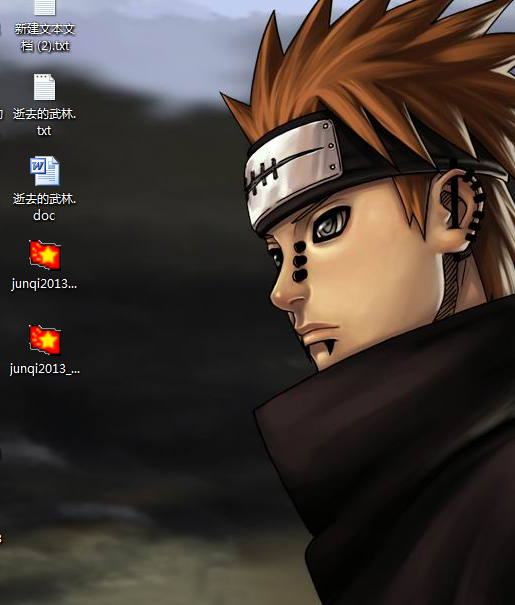Click the junqi2013... name label
515x605 pixels.
tap(44, 284)
